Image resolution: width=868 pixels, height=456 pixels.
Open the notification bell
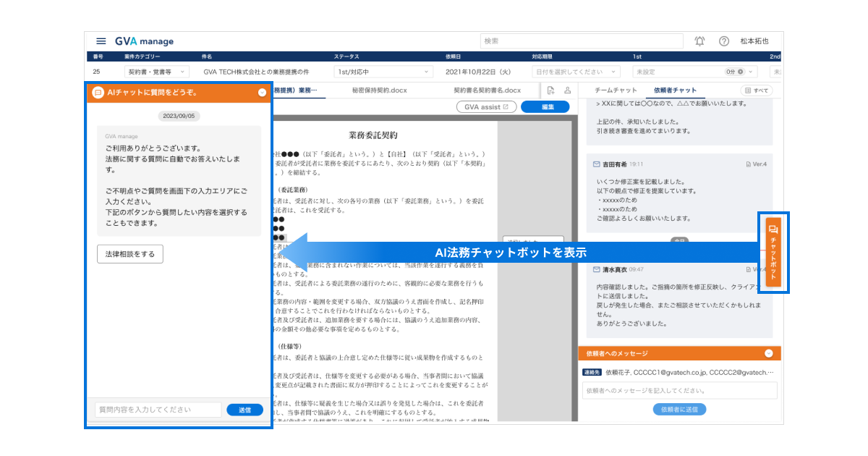coord(699,41)
